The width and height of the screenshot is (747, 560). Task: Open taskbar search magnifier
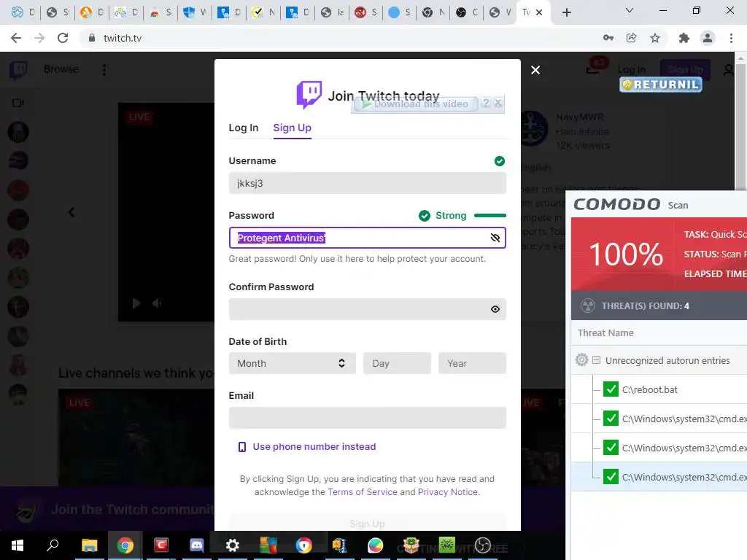click(x=53, y=545)
